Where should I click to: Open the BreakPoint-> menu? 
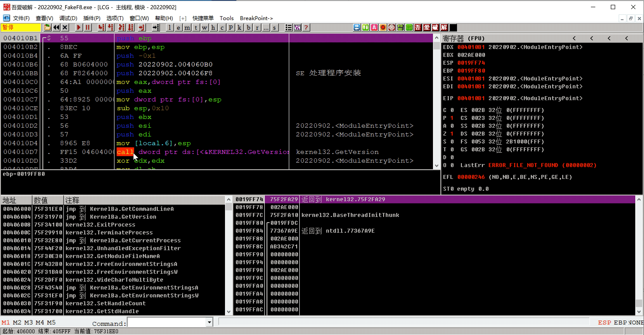coord(256,18)
